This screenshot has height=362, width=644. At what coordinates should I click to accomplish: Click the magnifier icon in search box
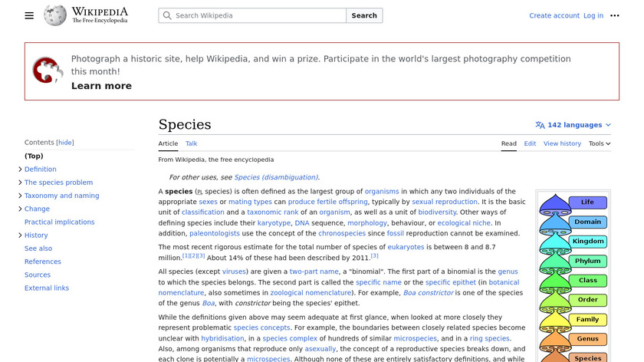[167, 15]
